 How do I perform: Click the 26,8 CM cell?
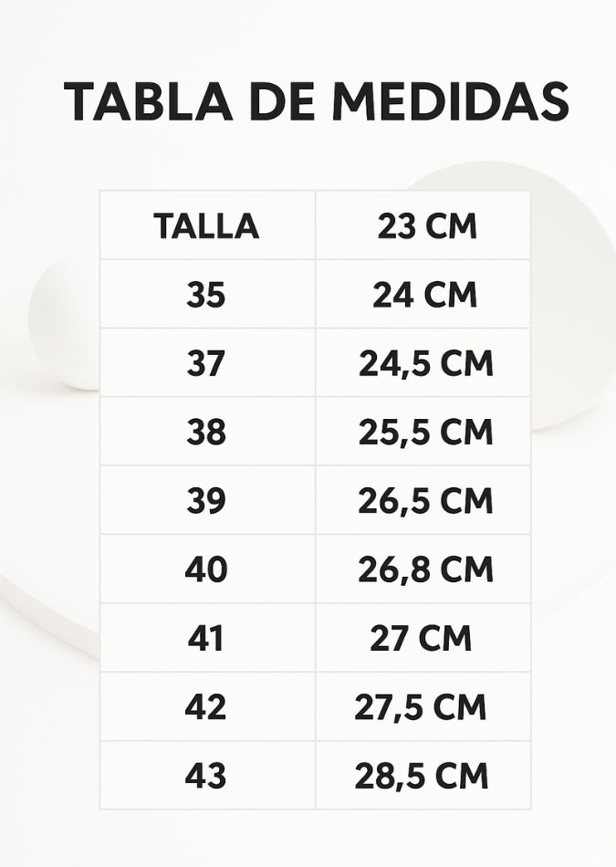(x=425, y=569)
